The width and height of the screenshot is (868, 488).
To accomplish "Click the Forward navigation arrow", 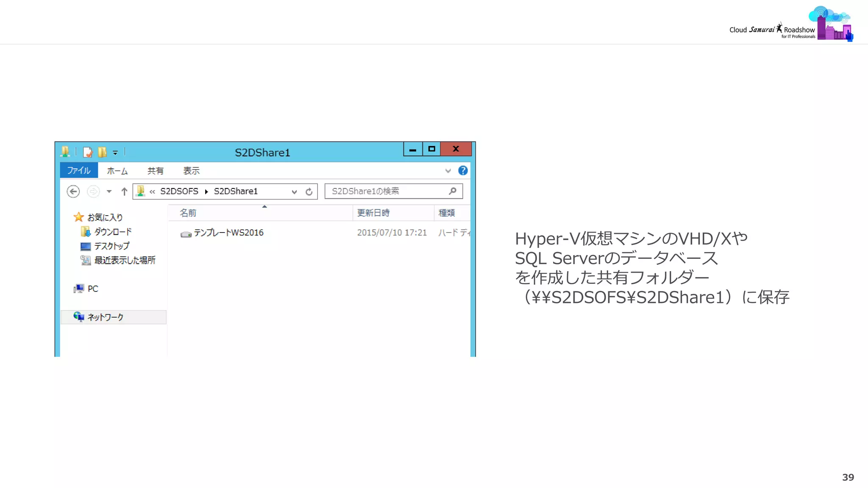I will click(93, 191).
